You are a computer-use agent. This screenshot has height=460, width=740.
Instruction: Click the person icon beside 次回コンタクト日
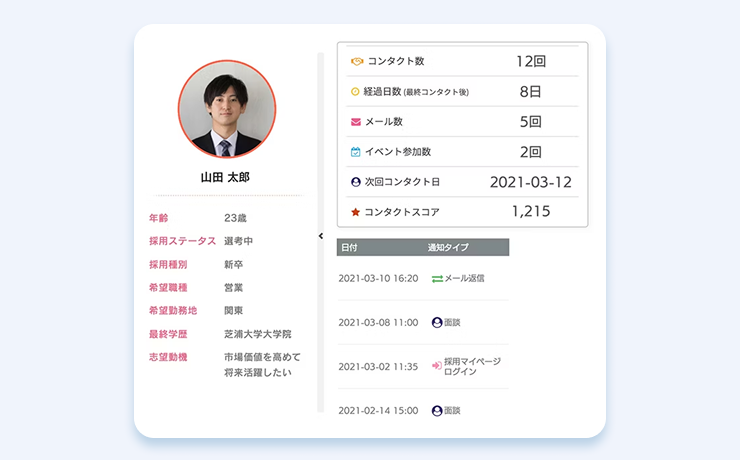[x=356, y=182]
